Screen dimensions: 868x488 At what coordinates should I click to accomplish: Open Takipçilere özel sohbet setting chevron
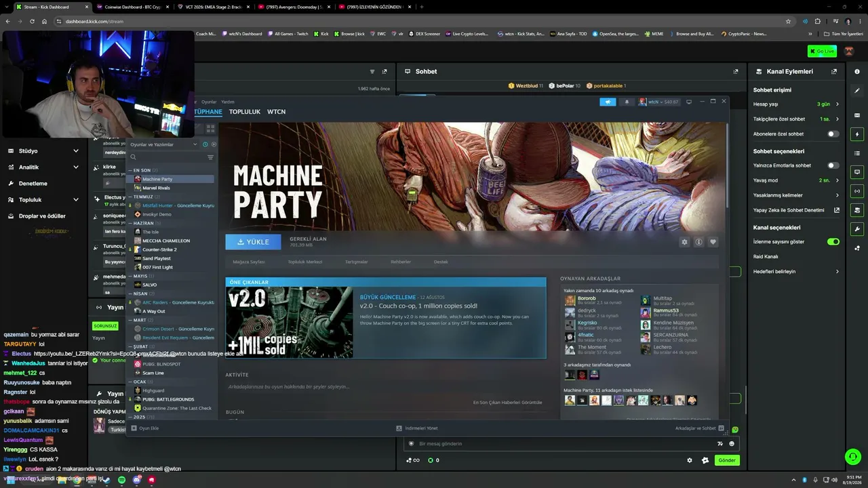pyautogui.click(x=837, y=119)
